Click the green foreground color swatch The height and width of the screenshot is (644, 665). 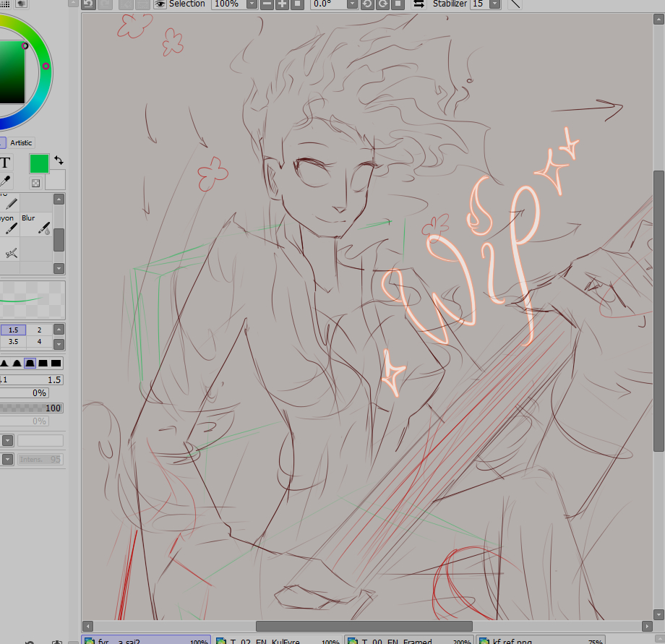pos(39,163)
